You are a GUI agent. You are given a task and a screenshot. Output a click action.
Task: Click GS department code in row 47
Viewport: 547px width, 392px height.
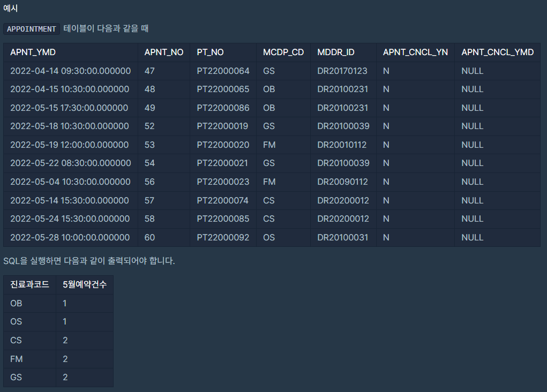269,71
